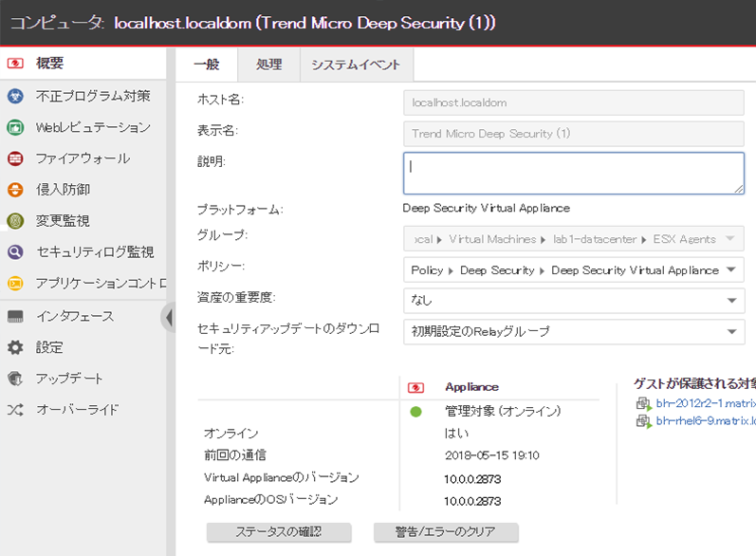The height and width of the screenshot is (556, 756).
Task: Click the ステータスの確認 button
Action: [279, 532]
